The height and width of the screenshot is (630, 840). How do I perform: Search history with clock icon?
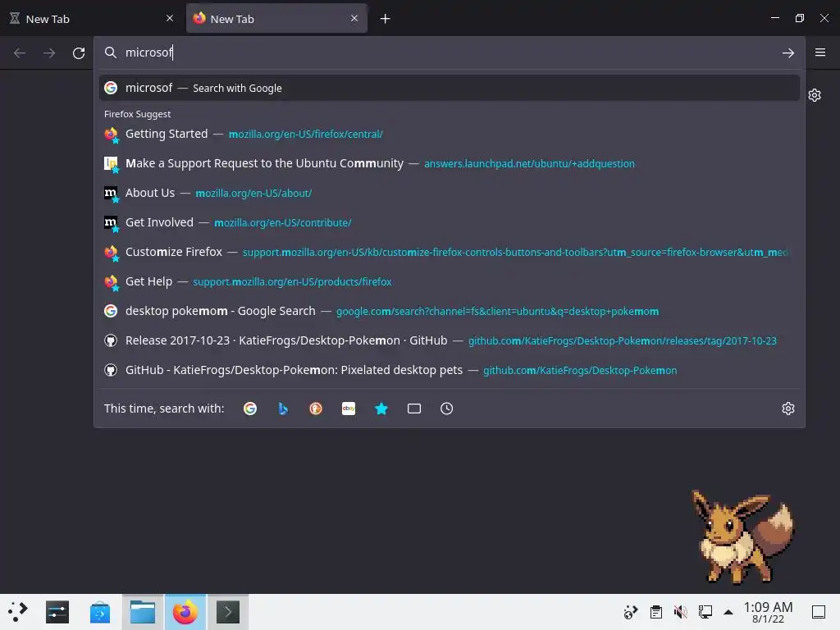447,409
